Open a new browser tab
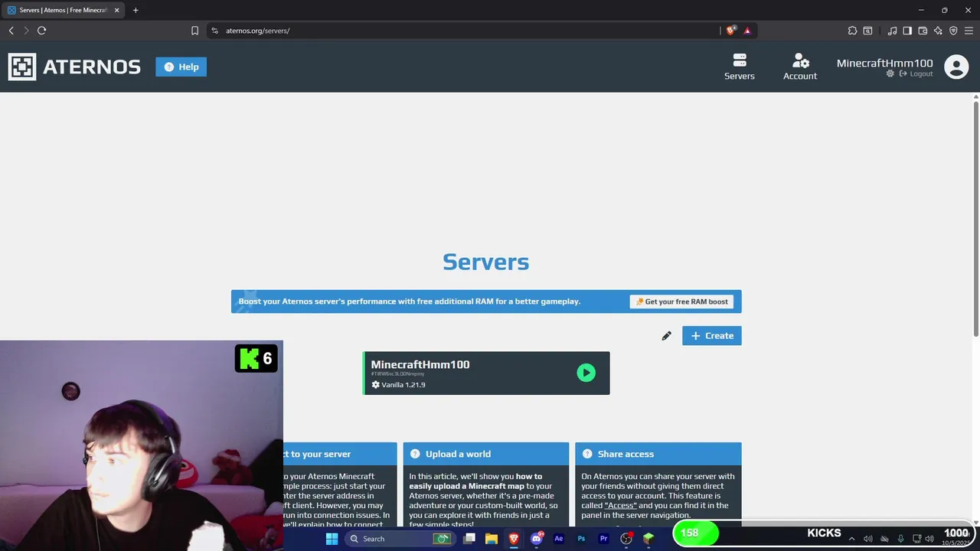Screen dimensions: 980x551 (136, 10)
